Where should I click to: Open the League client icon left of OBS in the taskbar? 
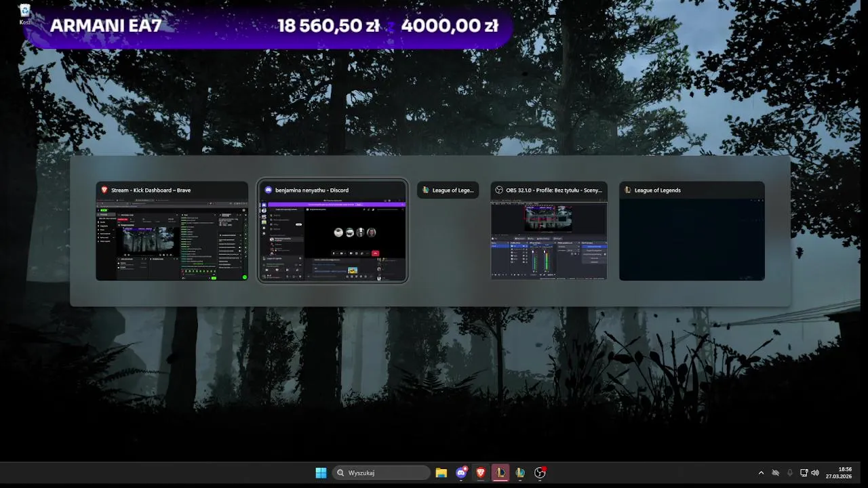pyautogui.click(x=520, y=473)
